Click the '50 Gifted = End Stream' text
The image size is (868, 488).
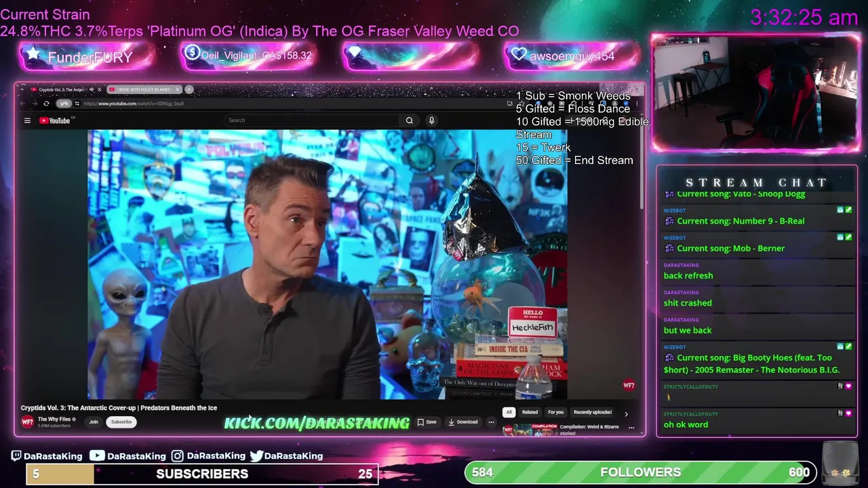tap(574, 161)
